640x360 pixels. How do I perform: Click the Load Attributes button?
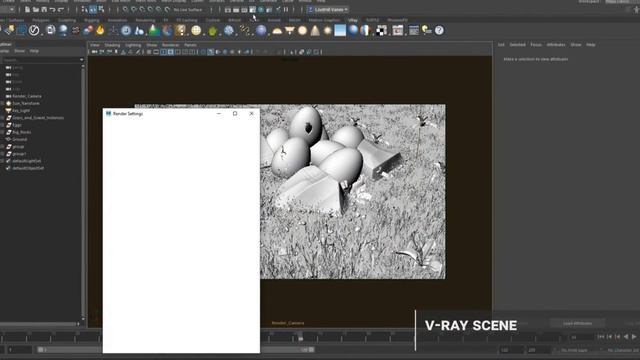point(578,323)
